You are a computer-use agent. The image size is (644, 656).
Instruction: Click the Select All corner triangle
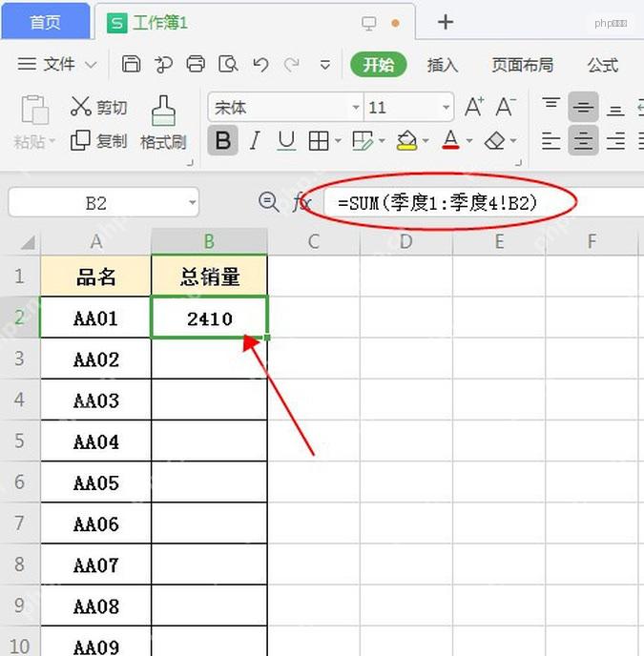(28, 242)
